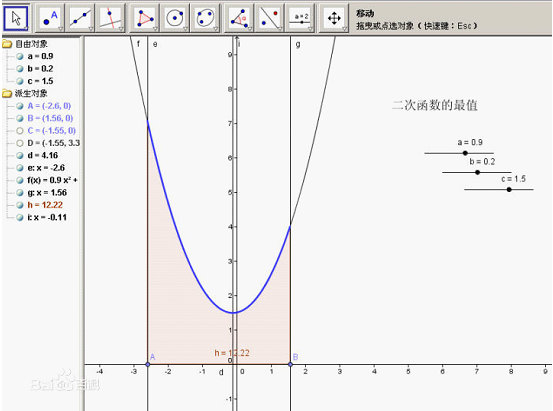
Task: Collapse the free objects folder
Action: pos(7,44)
